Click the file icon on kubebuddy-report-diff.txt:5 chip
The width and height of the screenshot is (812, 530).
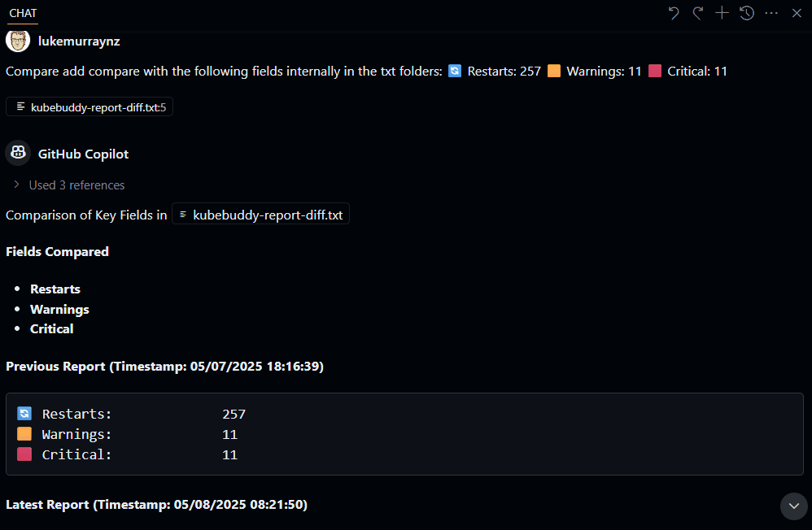20,106
